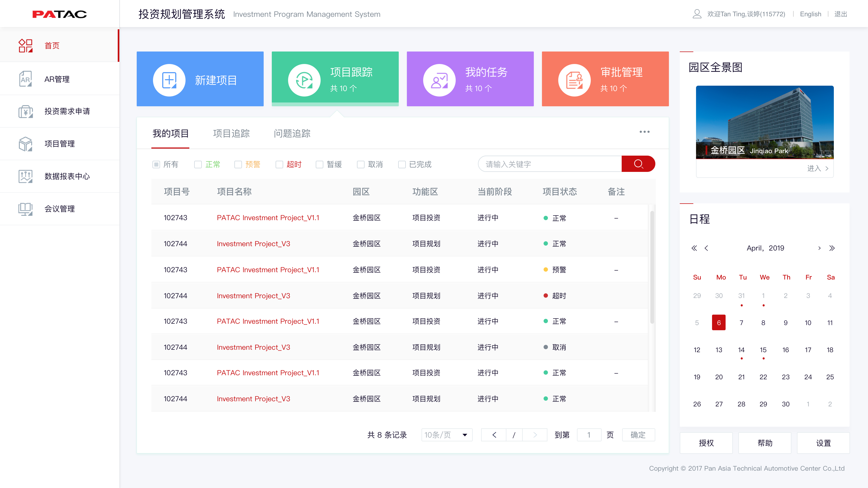Screen dimensions: 868x488
Task: Open the 审批管理 approval card
Action: 605,78
